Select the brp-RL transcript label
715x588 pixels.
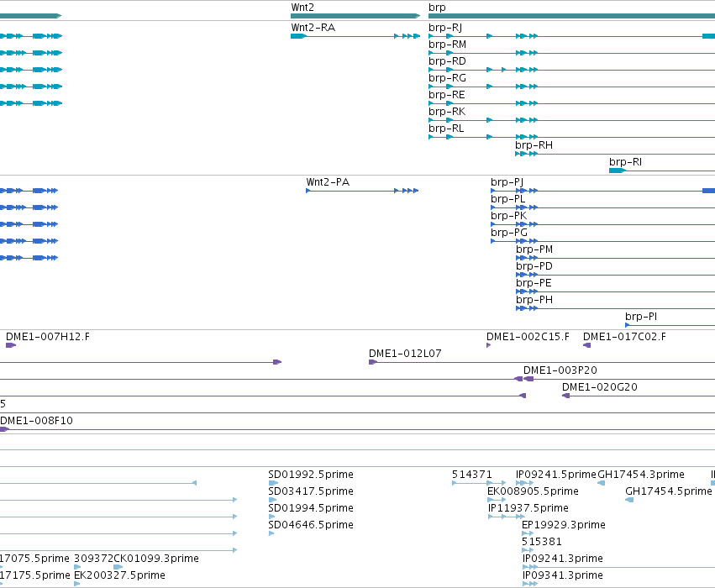(x=446, y=129)
